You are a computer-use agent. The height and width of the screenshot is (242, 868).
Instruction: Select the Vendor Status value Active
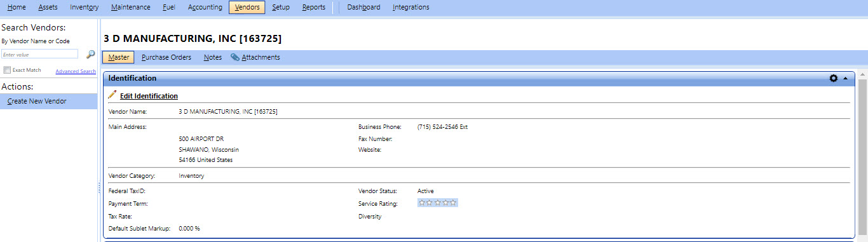[x=426, y=191]
